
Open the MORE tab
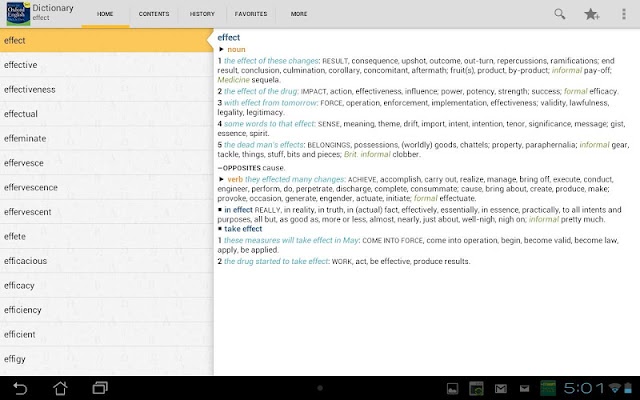[299, 14]
